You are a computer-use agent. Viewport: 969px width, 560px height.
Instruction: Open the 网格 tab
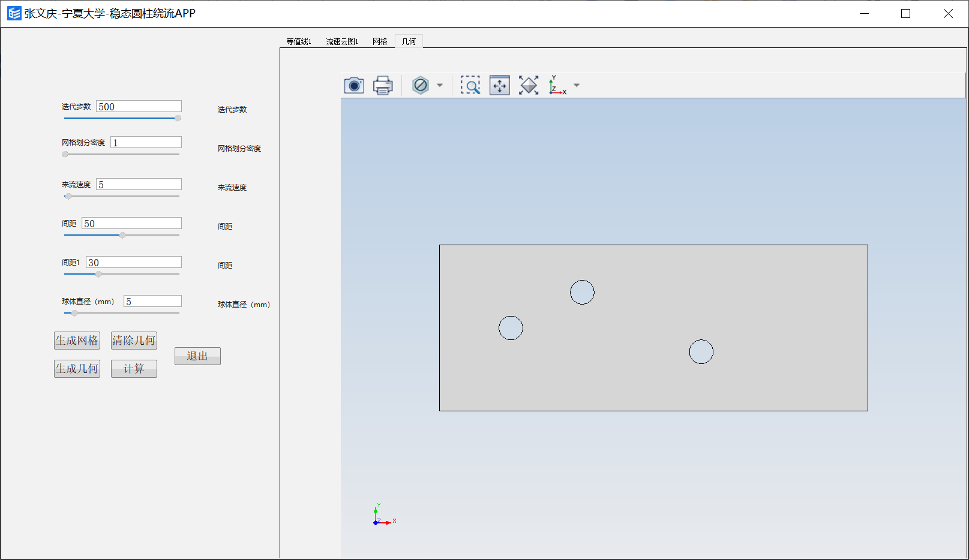tap(380, 41)
